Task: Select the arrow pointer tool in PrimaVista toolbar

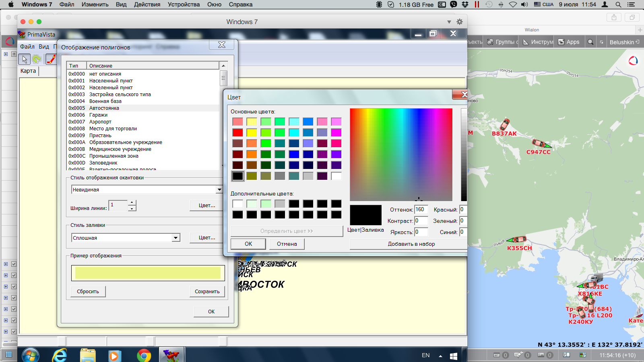Action: [x=25, y=60]
